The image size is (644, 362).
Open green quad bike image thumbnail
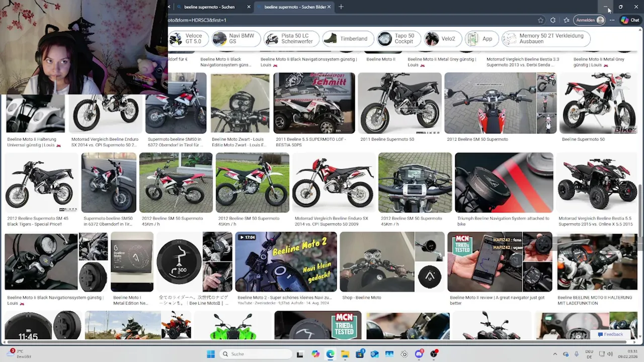[232, 325]
